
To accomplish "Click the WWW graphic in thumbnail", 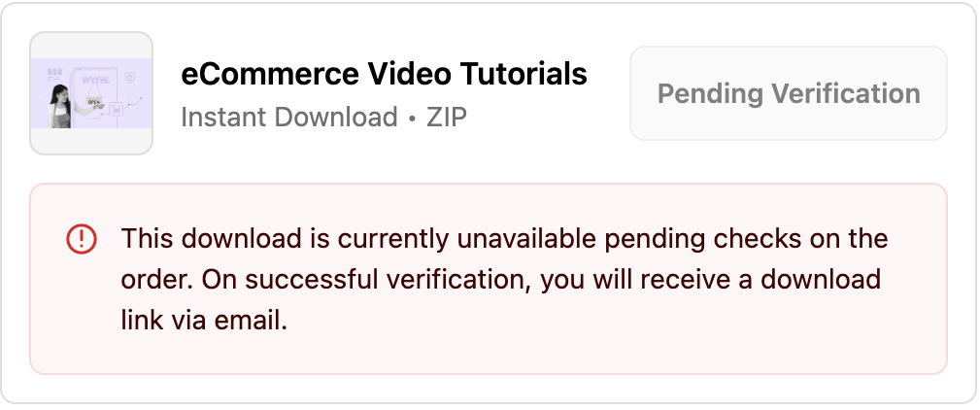I will [x=97, y=77].
